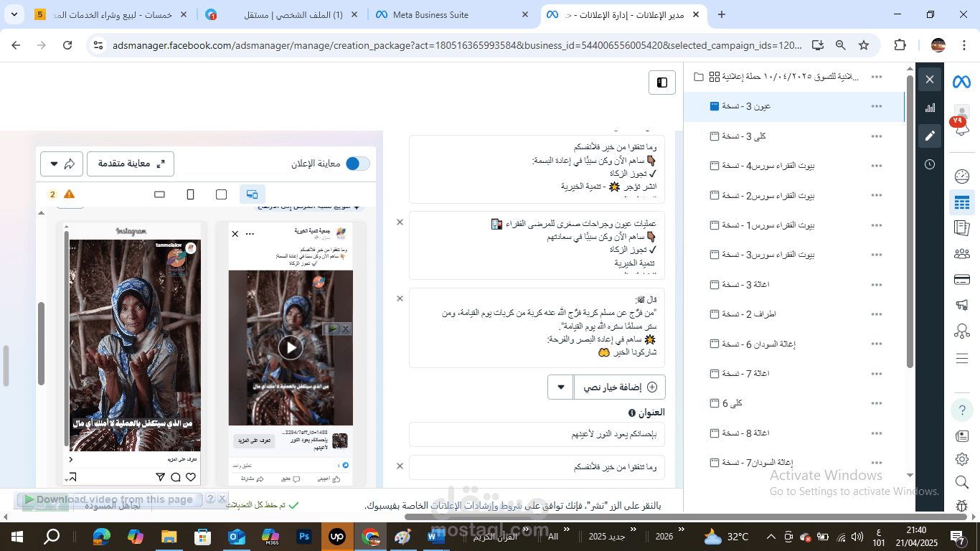Open more options for اغاثة 8 - نسخة
Screen dimensions: 980x551
tap(876, 433)
